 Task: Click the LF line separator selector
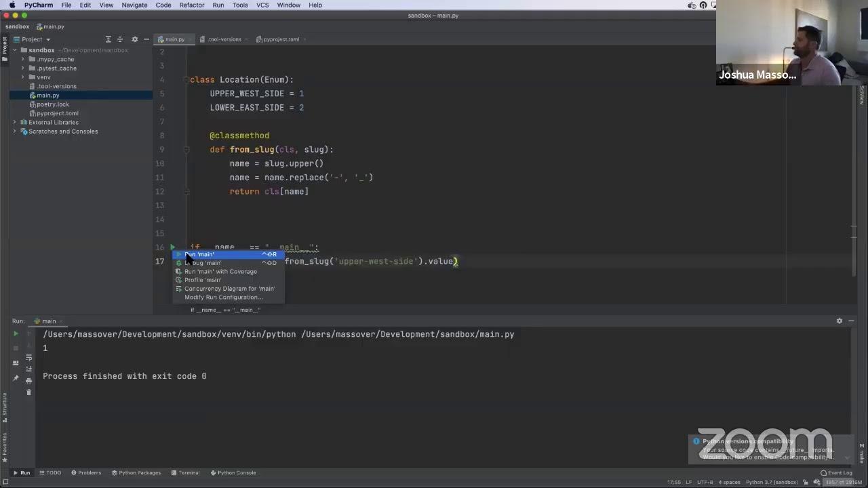tap(689, 483)
